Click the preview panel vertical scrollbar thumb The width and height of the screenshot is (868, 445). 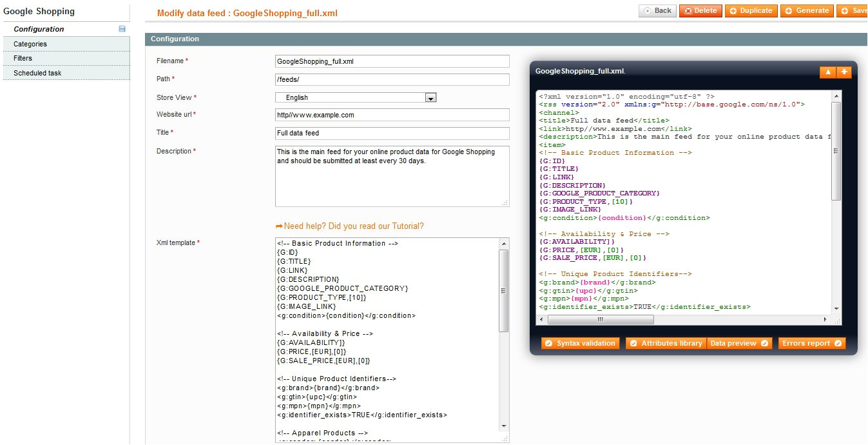(x=836, y=150)
